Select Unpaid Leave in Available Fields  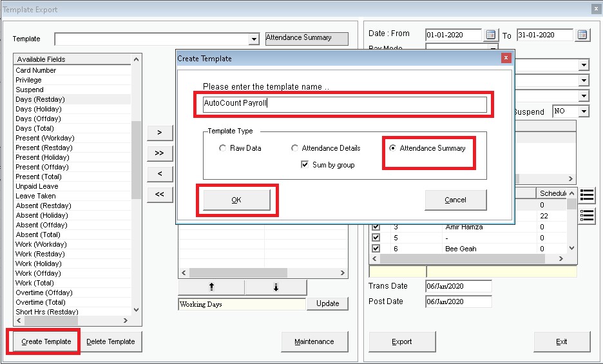click(x=37, y=186)
